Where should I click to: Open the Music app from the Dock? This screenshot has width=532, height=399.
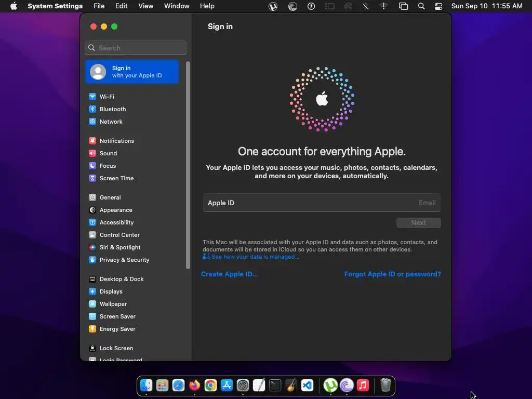click(x=363, y=385)
